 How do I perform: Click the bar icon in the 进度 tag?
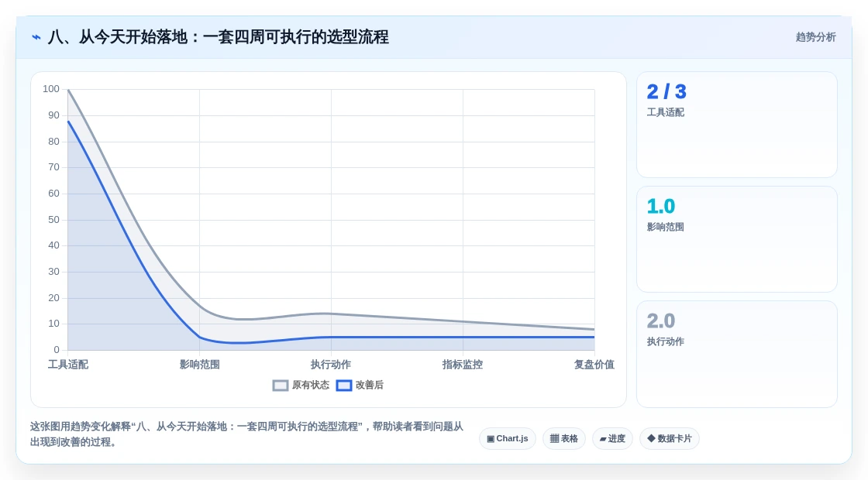603,439
